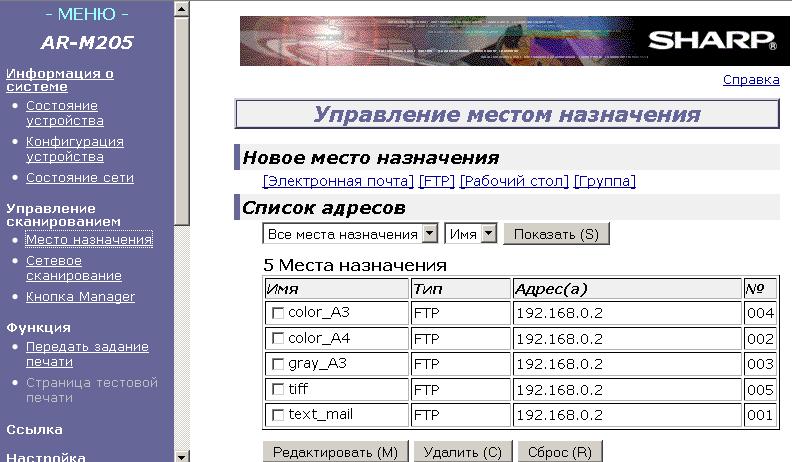This screenshot has width=792, height=462.
Task: Click number cell '004'
Action: pyautogui.click(x=760, y=313)
